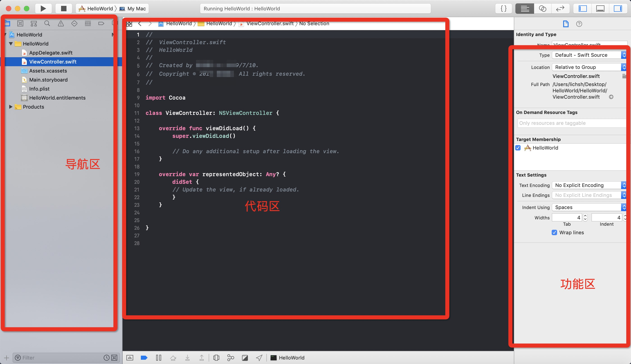Screen dimensions: 631x364
Task: Toggle breakpoints activation in debug bar
Action: pyautogui.click(x=144, y=358)
